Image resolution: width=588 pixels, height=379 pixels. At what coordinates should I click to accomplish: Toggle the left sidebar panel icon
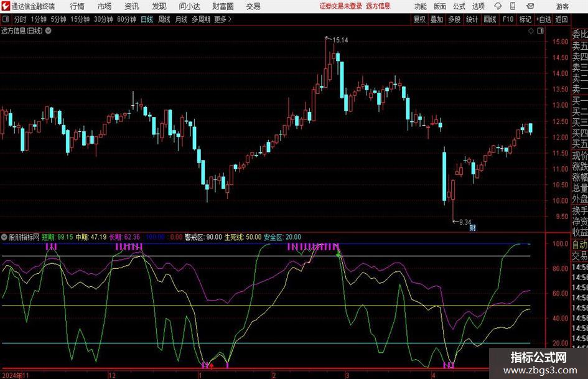click(x=6, y=19)
